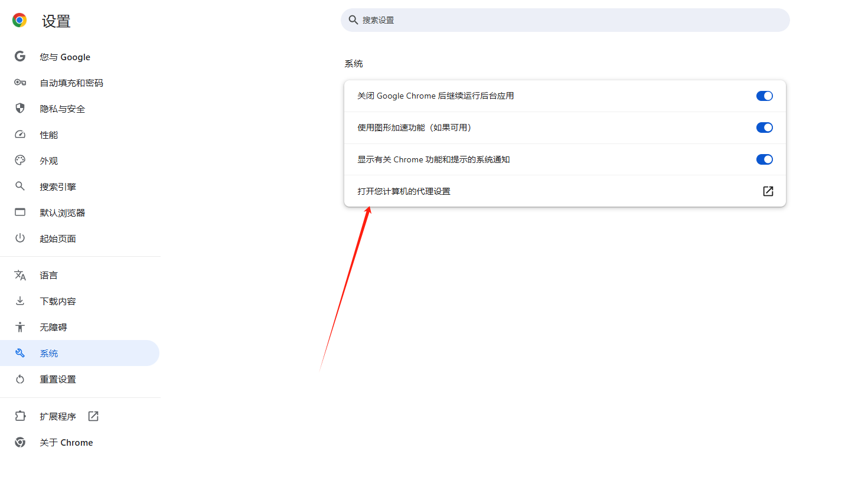This screenshot has width=868, height=477.
Task: Click the magnifier icon for 搜索引擎
Action: click(20, 187)
